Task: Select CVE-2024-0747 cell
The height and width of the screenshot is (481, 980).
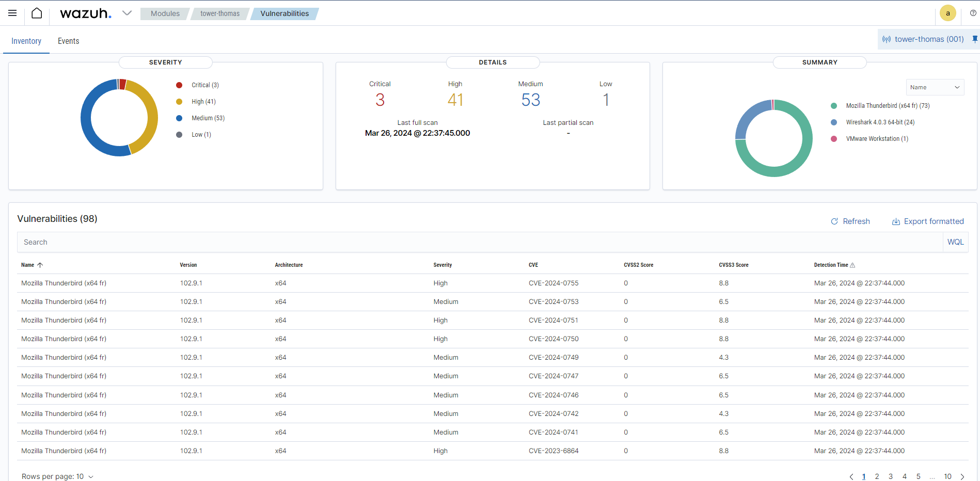Action: click(x=554, y=376)
